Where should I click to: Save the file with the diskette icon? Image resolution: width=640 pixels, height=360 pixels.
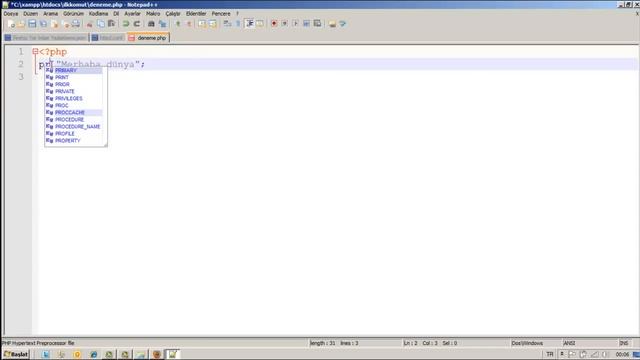pos(32,24)
